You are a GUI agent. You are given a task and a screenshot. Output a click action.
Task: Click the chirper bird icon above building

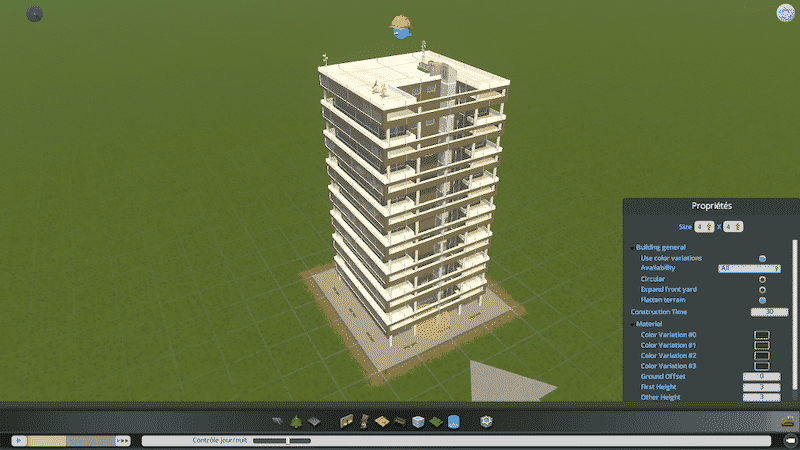click(x=402, y=29)
